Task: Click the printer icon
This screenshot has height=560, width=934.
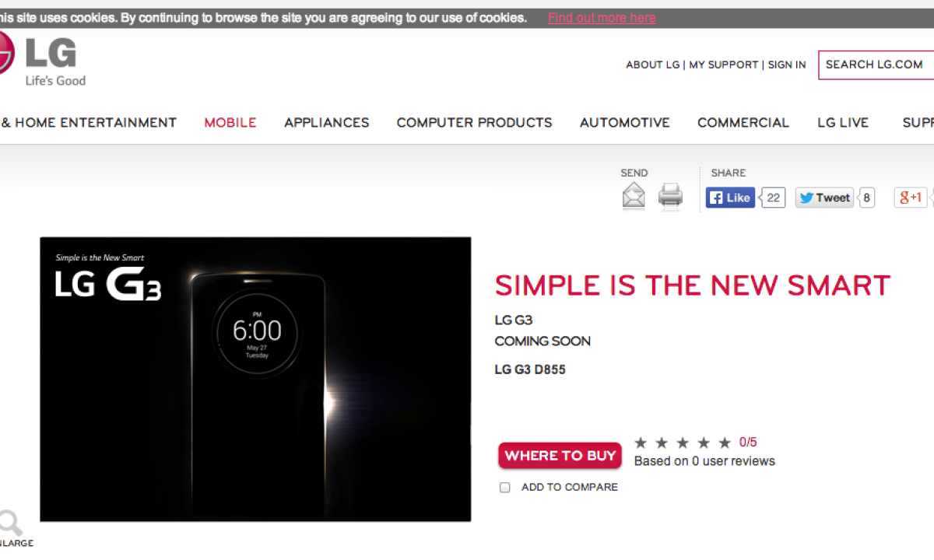Action: pos(670,196)
